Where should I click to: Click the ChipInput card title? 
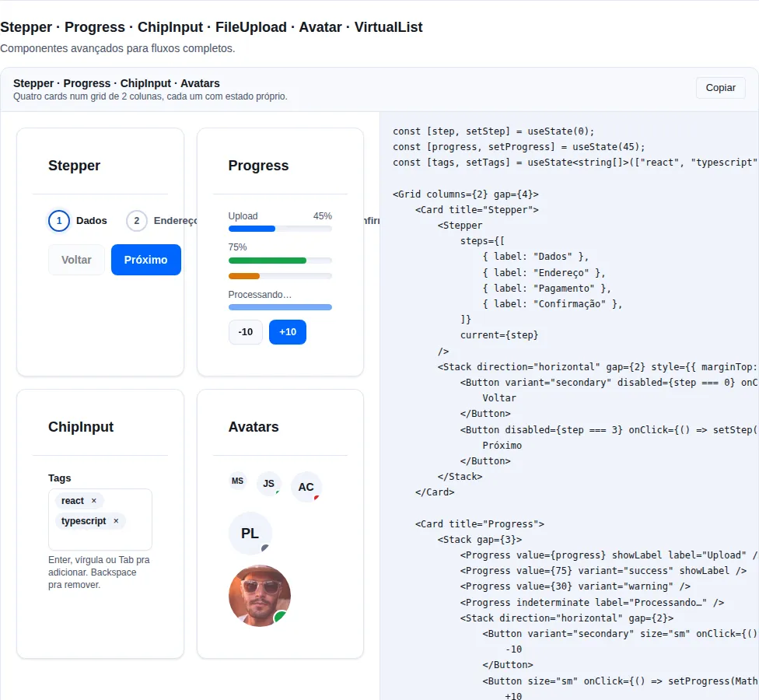(81, 426)
